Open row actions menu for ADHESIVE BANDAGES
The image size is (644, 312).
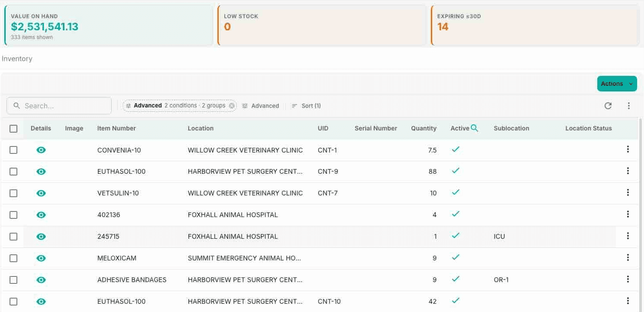628,279
